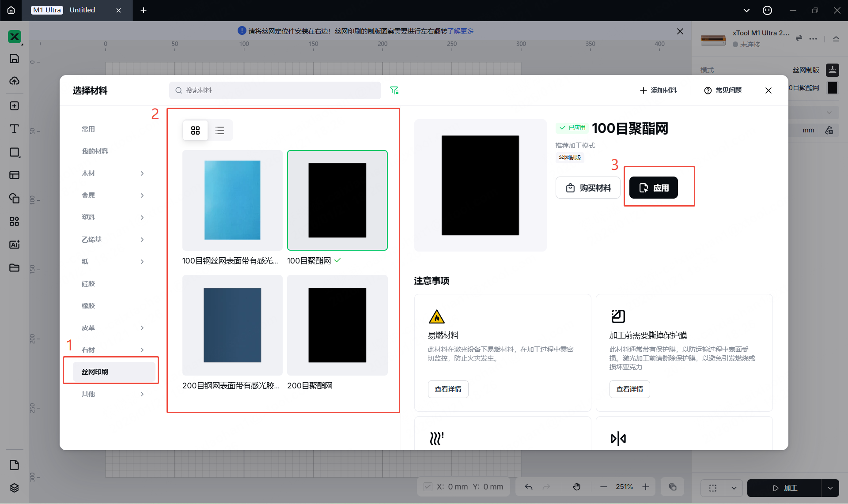Image resolution: width=848 pixels, height=504 pixels.
Task: Select the rectangle shape tool in sidebar
Action: (15, 152)
